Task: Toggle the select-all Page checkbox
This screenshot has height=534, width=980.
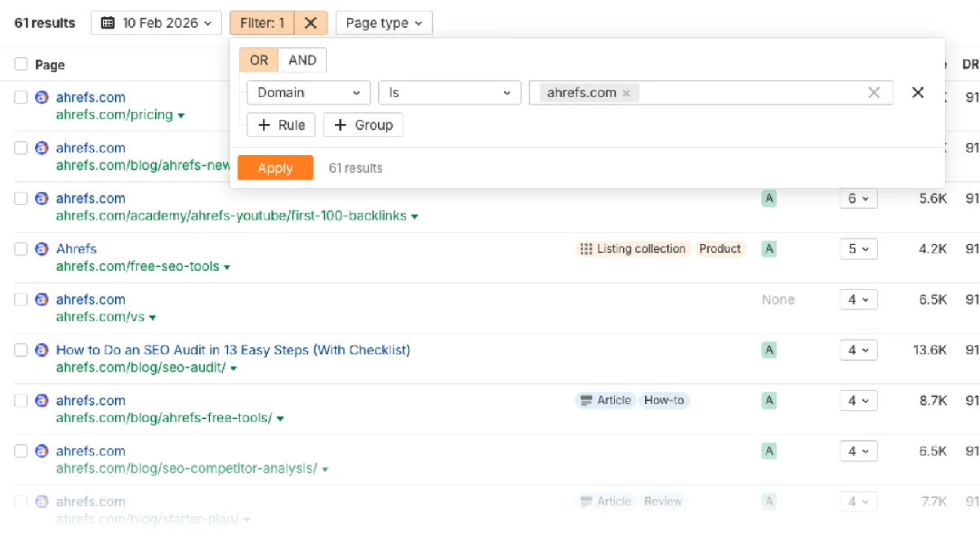Action: point(20,65)
